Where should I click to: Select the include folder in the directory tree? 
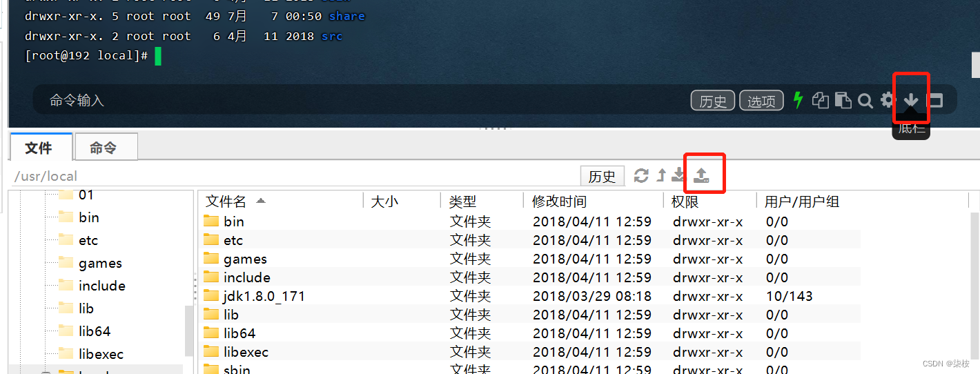pyautogui.click(x=102, y=286)
